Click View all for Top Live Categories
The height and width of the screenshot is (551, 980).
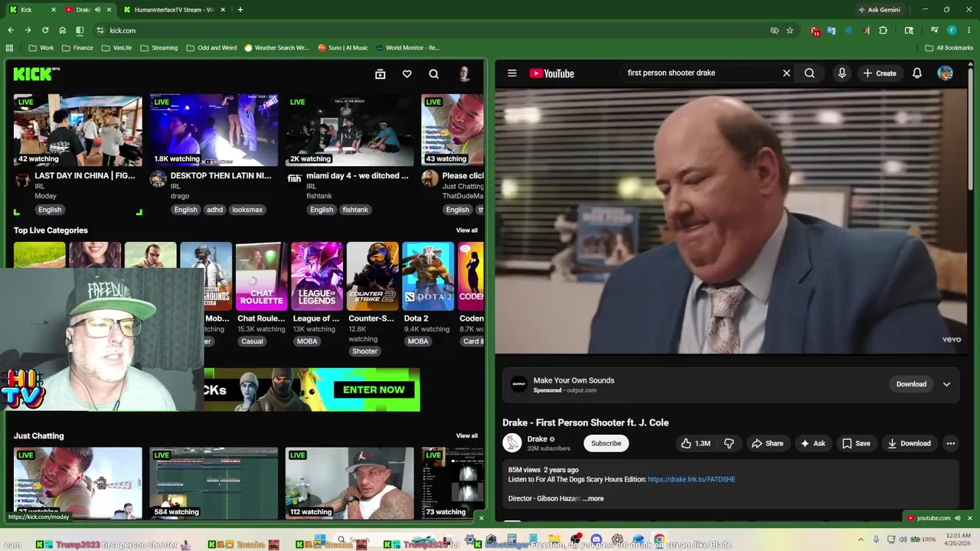466,230
